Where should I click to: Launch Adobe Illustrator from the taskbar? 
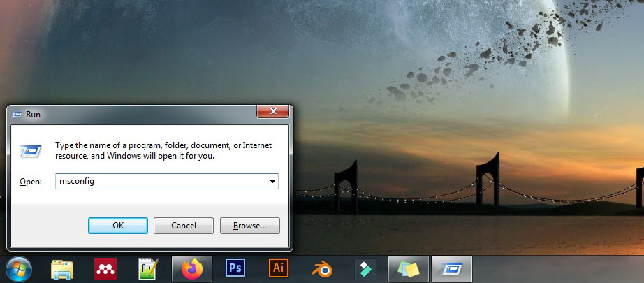(279, 268)
